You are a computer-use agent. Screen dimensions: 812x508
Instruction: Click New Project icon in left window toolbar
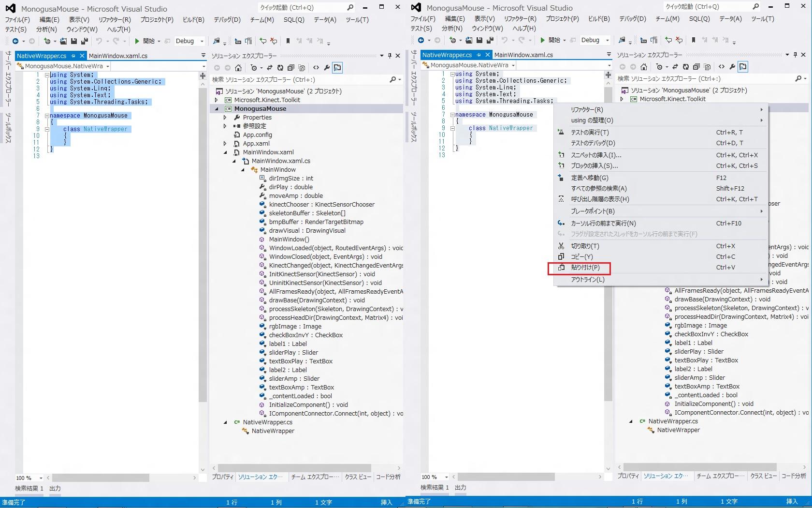pyautogui.click(x=47, y=41)
